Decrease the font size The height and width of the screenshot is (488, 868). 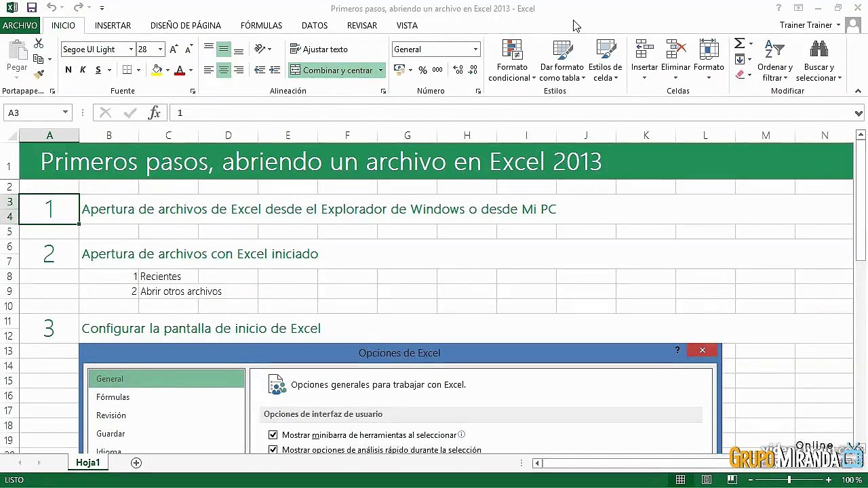pyautogui.click(x=189, y=49)
